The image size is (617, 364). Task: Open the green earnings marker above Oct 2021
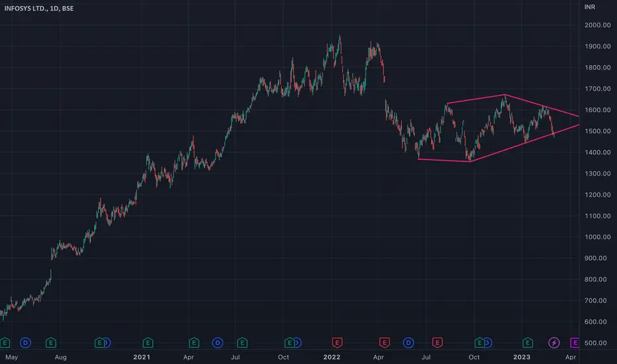[x=289, y=343]
